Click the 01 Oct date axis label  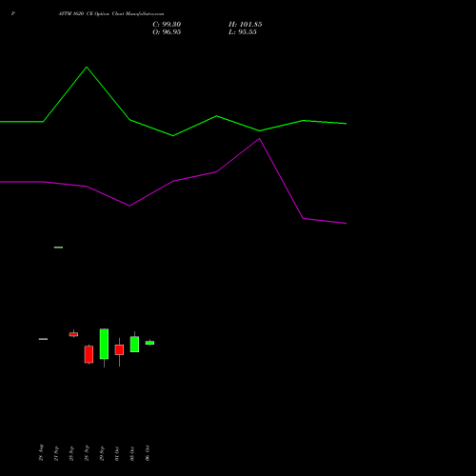click(x=117, y=453)
